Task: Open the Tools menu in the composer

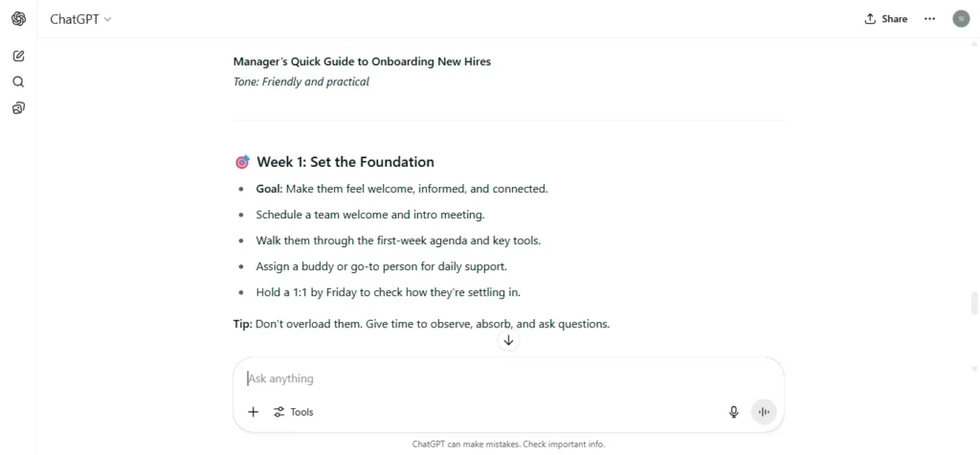Action: pyautogui.click(x=293, y=412)
